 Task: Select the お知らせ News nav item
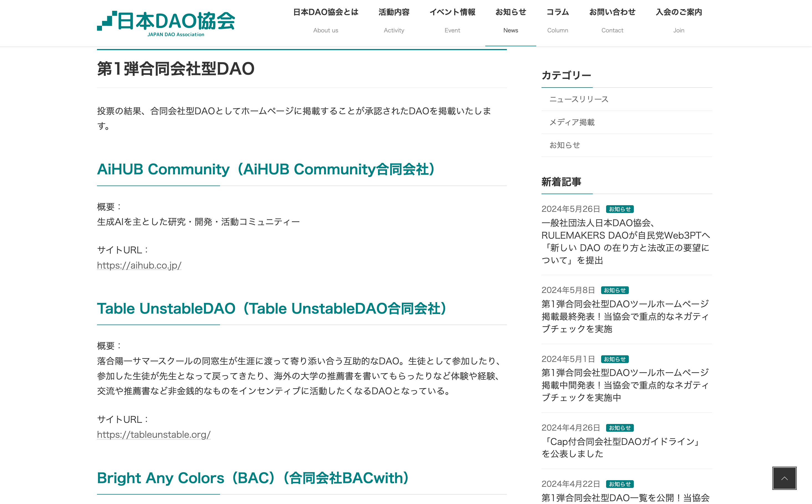pyautogui.click(x=510, y=21)
